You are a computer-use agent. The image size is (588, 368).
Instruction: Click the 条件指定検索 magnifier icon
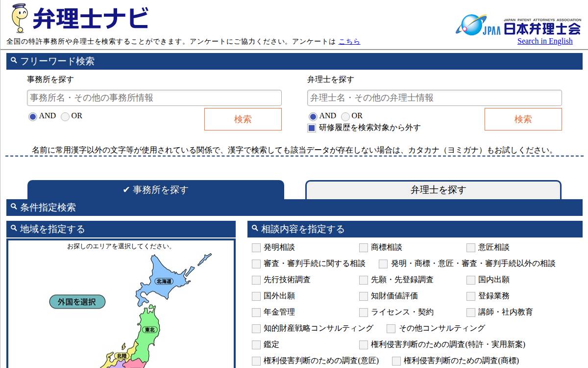[14, 207]
